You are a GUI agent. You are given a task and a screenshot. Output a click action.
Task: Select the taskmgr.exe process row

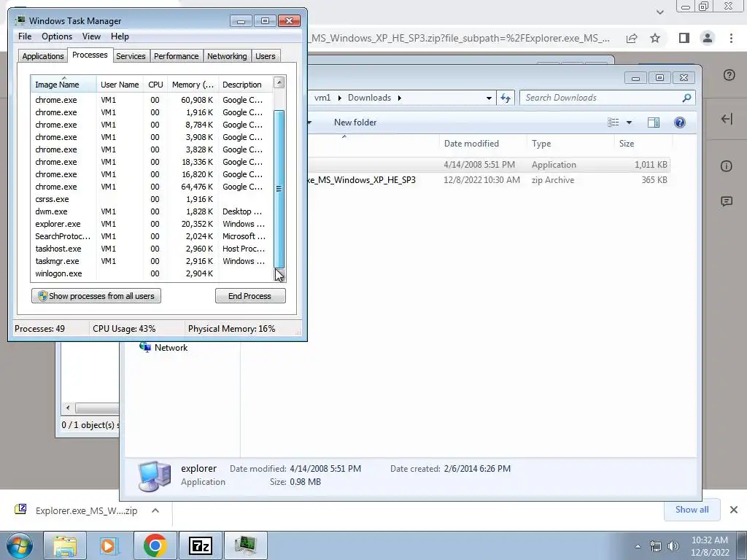[152, 261]
